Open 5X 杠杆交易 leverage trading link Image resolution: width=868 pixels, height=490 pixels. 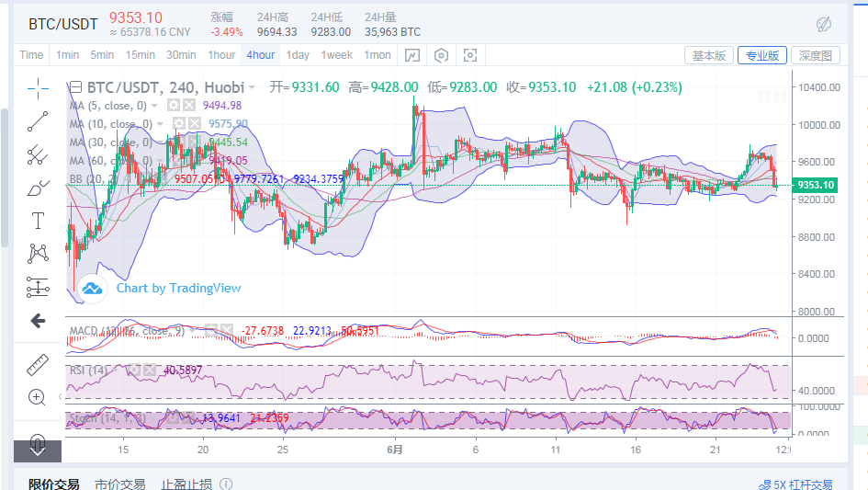pos(803,485)
